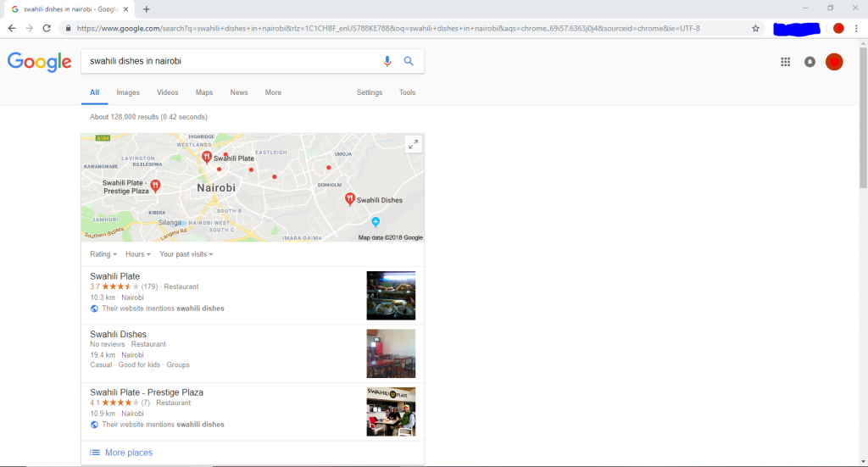Click the red Chrome profile icon in toolbar
This screenshot has height=467, width=868.
pyautogui.click(x=838, y=28)
